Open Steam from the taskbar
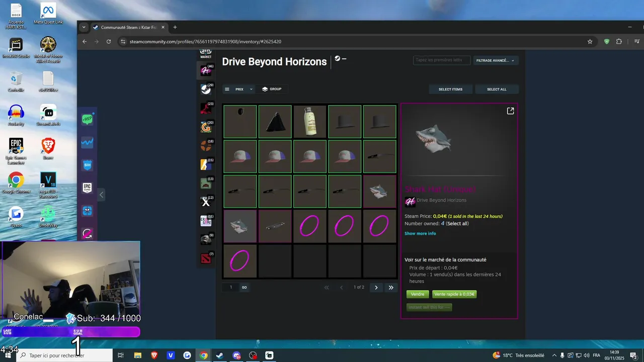Screen dimensions: 644x362 pos(220,355)
